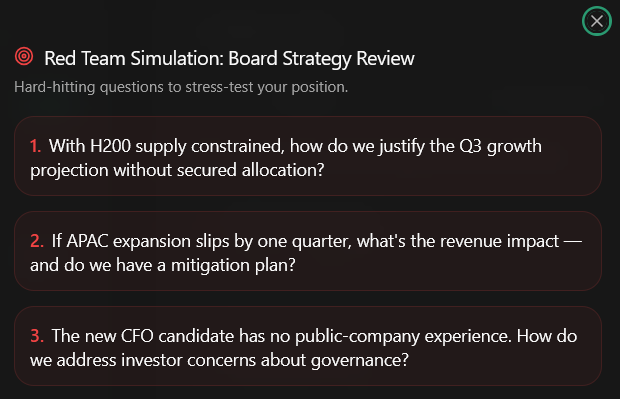Click the red target bullseye icon
Image resolution: width=620 pixels, height=399 pixels.
pyautogui.click(x=24, y=56)
